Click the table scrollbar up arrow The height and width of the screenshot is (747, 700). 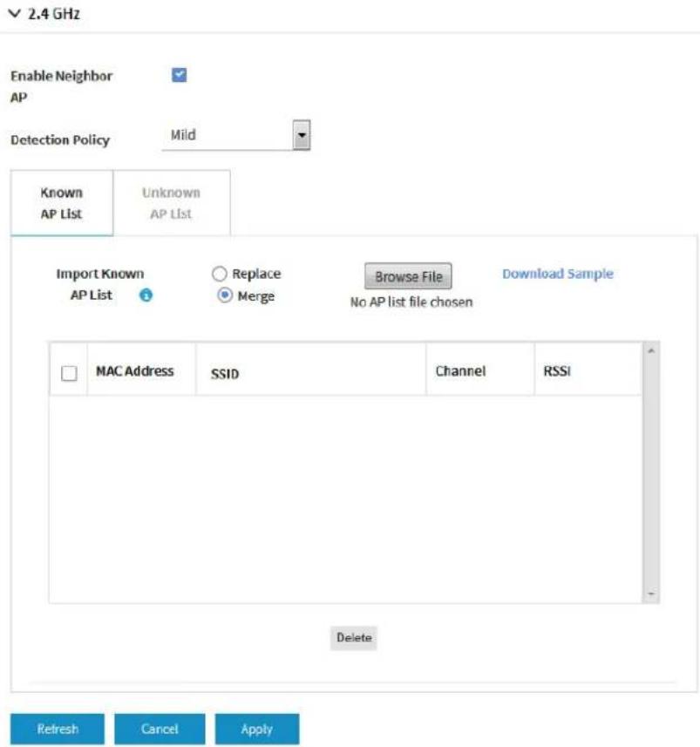651,350
